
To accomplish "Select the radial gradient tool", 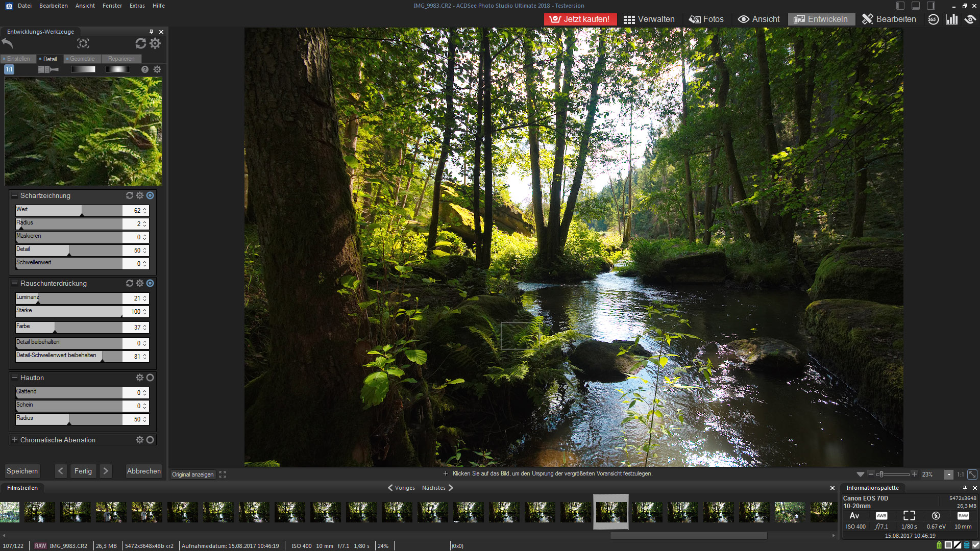I will 117,69.
